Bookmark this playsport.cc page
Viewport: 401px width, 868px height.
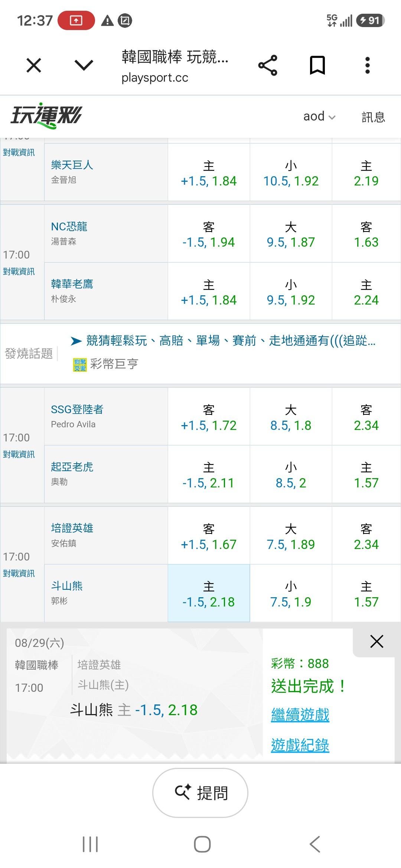(x=317, y=66)
